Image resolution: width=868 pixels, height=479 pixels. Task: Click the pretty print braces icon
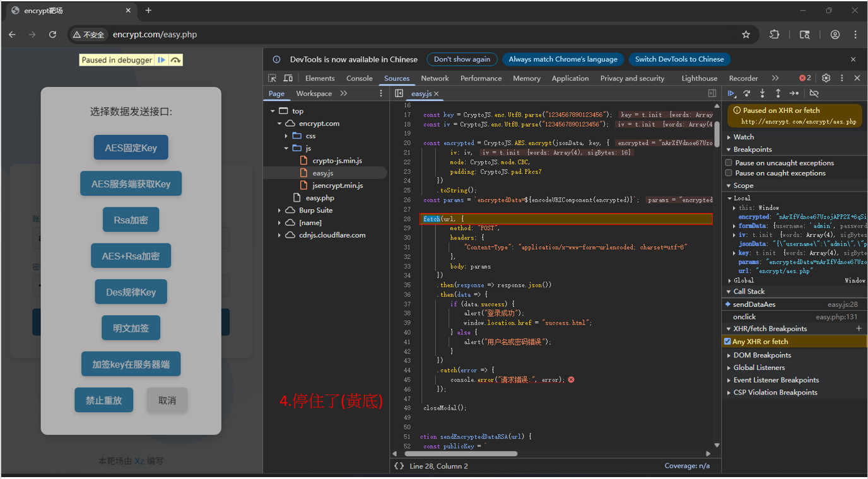tap(399, 466)
